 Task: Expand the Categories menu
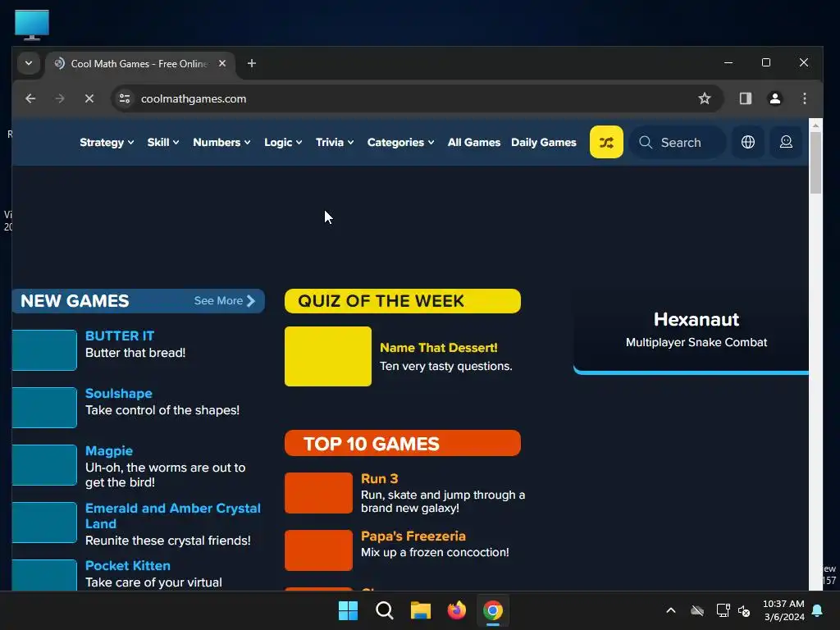click(400, 143)
